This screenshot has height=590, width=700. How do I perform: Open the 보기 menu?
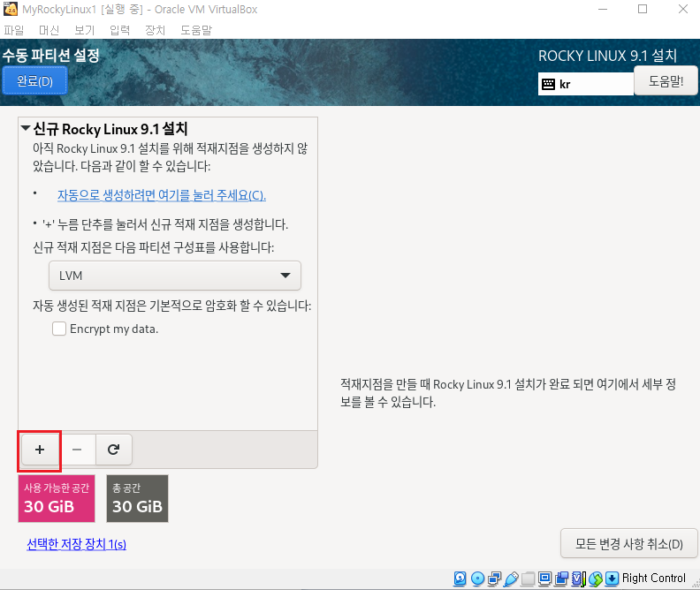84,30
